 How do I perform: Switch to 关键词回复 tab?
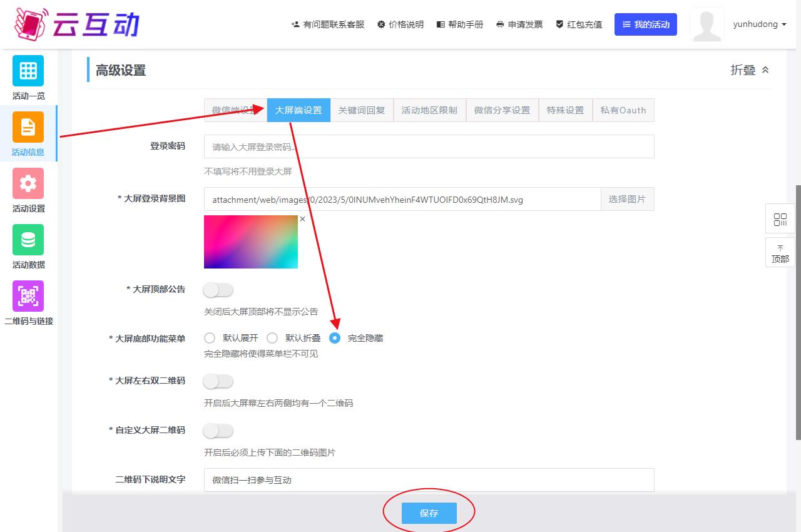362,110
